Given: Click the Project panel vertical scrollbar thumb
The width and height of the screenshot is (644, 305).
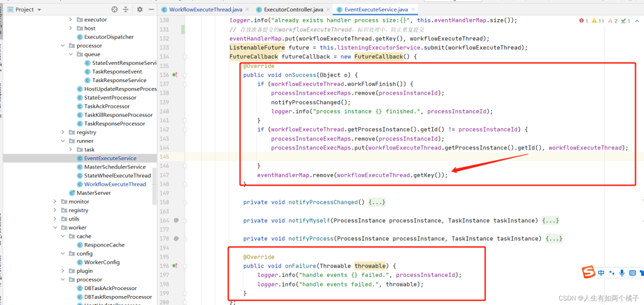Looking at the screenshot, I should tap(154, 186).
